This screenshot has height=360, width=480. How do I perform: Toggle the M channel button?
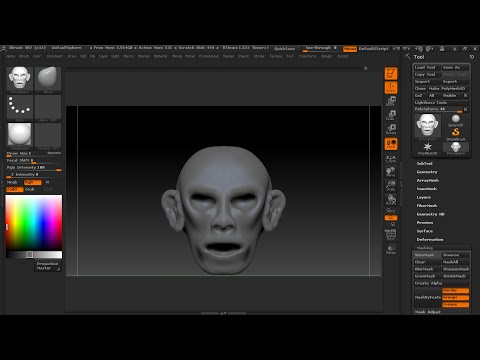click(47, 182)
